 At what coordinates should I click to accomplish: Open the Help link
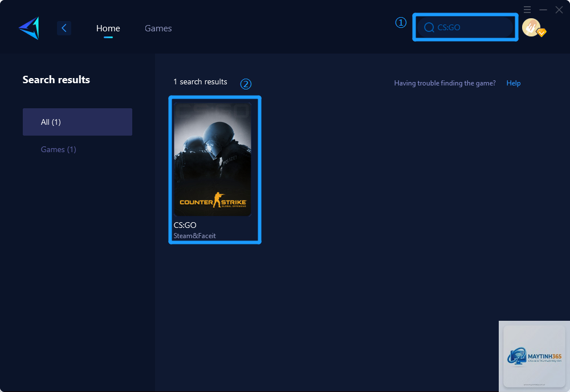(x=514, y=83)
